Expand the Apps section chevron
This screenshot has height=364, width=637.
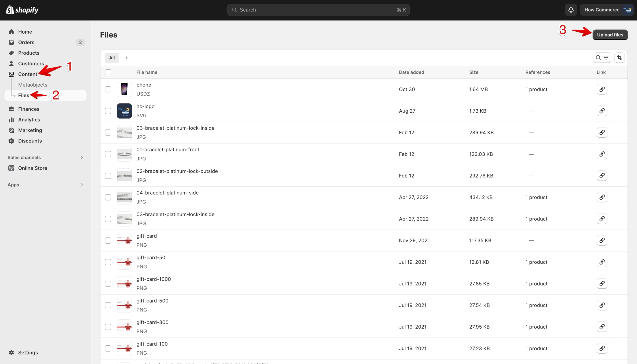(82, 185)
